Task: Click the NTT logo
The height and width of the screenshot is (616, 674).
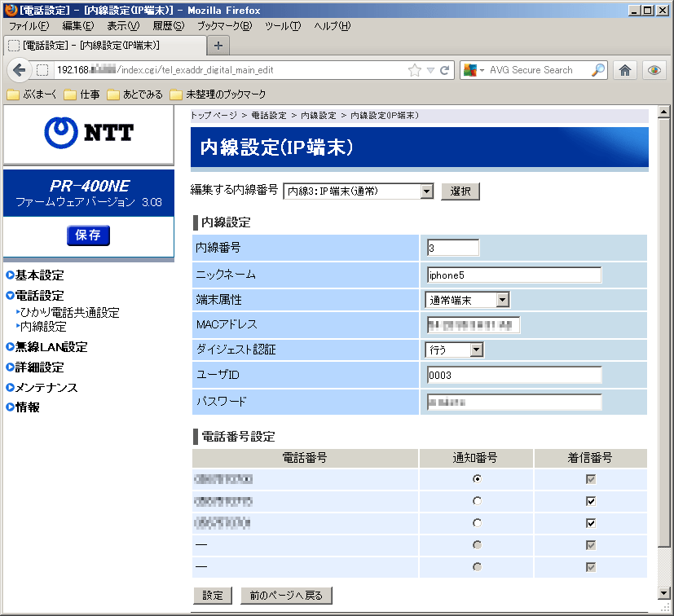Action: click(89, 133)
